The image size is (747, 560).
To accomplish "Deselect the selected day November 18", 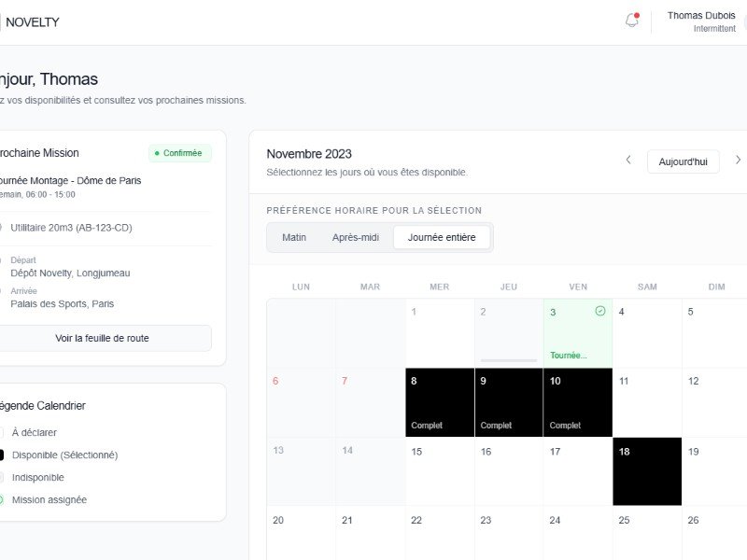I will click(647, 471).
